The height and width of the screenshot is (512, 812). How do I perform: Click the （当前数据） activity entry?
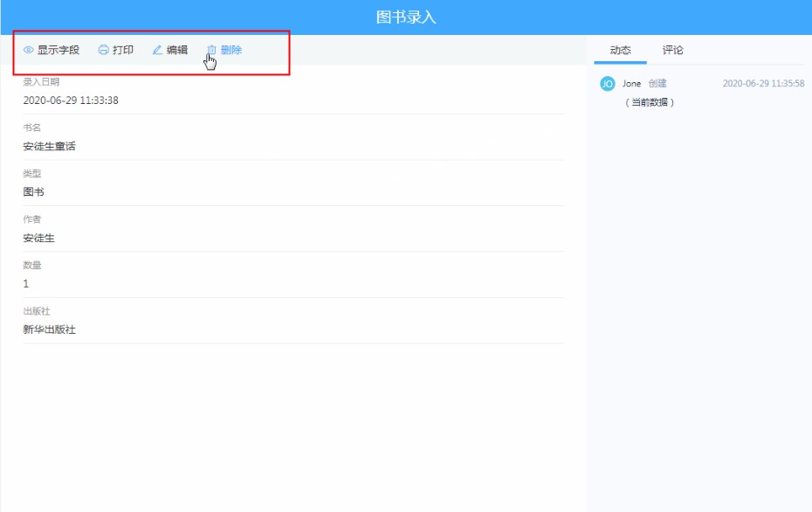coord(650,102)
